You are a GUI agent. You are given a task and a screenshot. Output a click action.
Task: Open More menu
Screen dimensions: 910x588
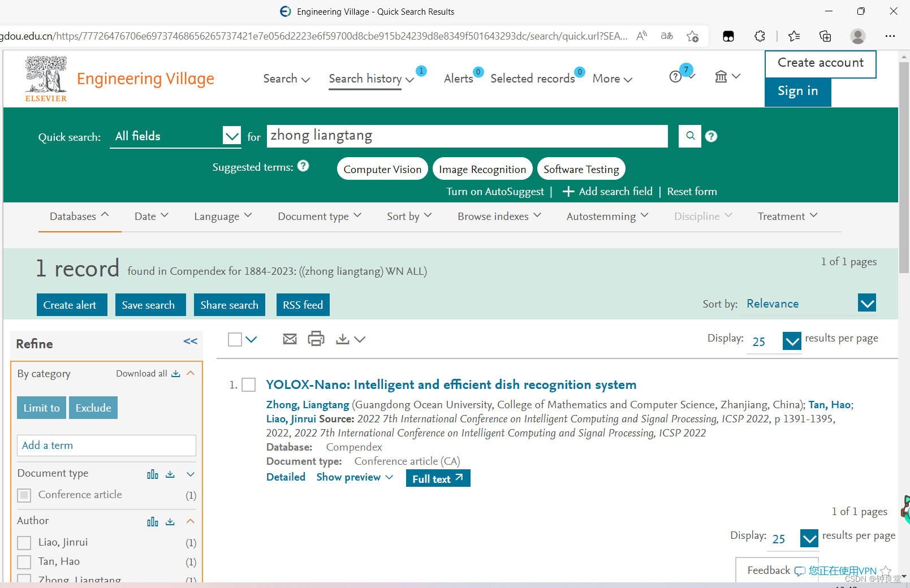612,79
